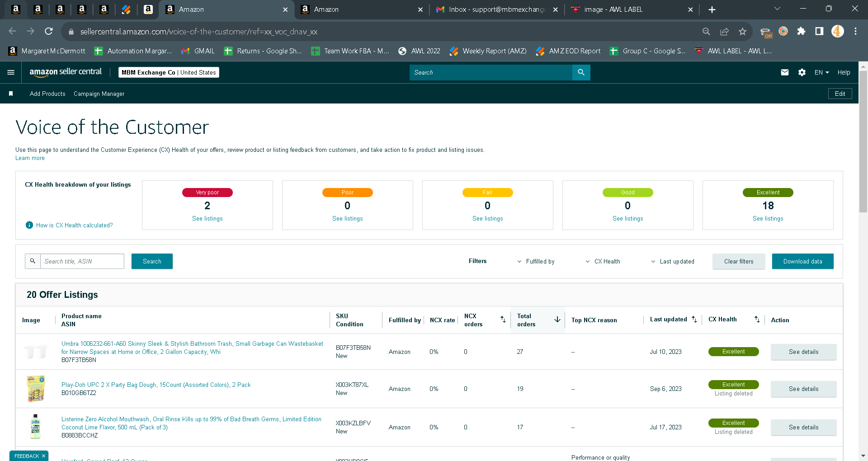868x461 pixels.
Task: Click the page vertical scrollbar thumb
Action: tap(863, 141)
